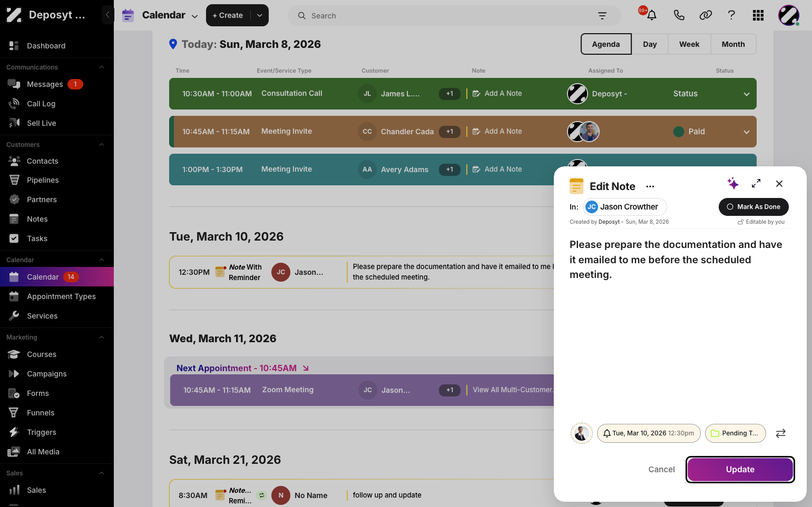
Task: Collapse the Marketing sidebar section
Action: tap(102, 337)
